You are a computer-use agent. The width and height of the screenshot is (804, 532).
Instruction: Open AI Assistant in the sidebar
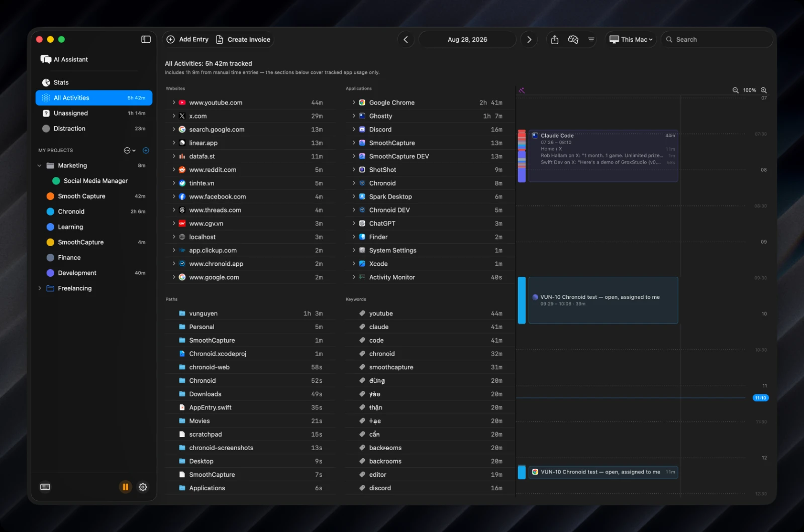(64, 59)
